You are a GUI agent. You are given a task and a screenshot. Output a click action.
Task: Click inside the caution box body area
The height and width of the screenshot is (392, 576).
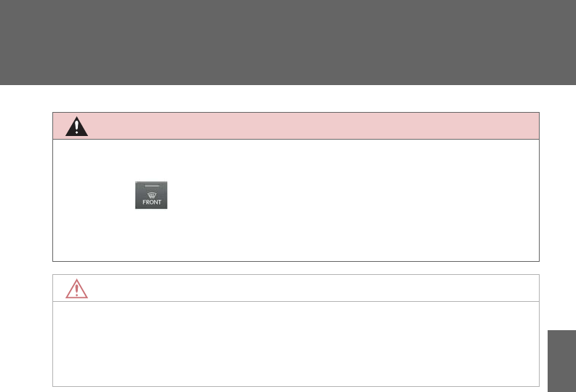296,344
